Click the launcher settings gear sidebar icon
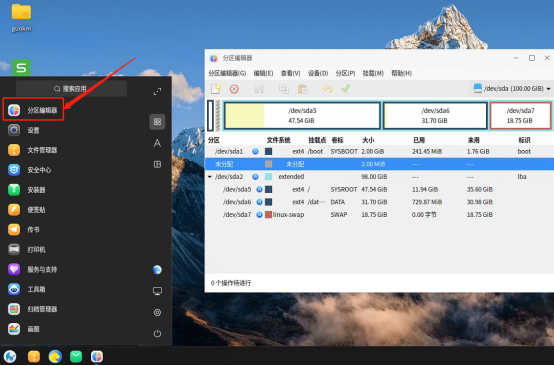This screenshot has width=554, height=366. point(157,312)
